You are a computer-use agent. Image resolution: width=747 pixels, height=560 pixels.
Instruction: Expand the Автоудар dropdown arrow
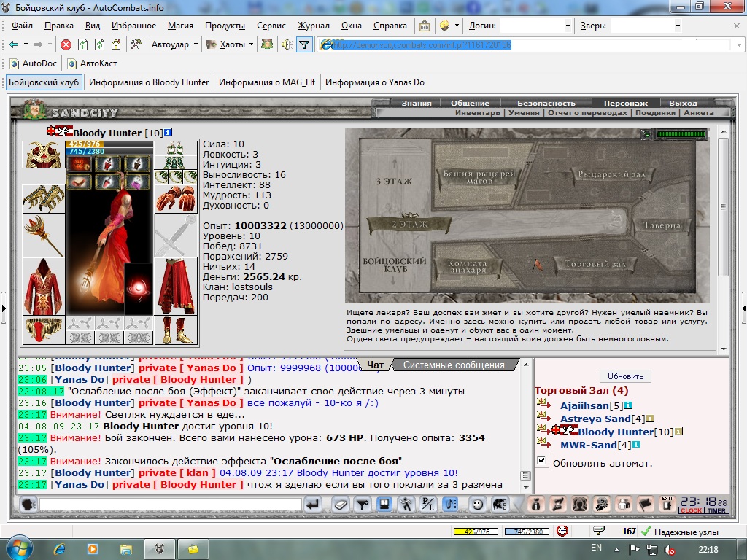pyautogui.click(x=196, y=44)
